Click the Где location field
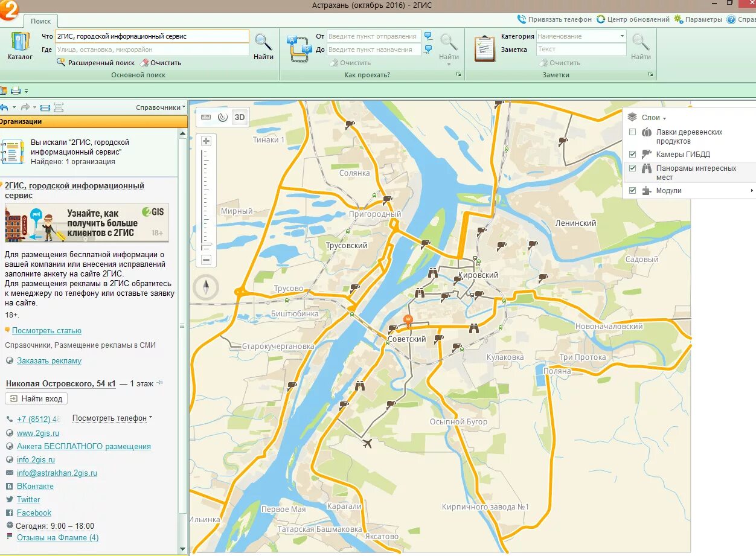 tap(152, 50)
